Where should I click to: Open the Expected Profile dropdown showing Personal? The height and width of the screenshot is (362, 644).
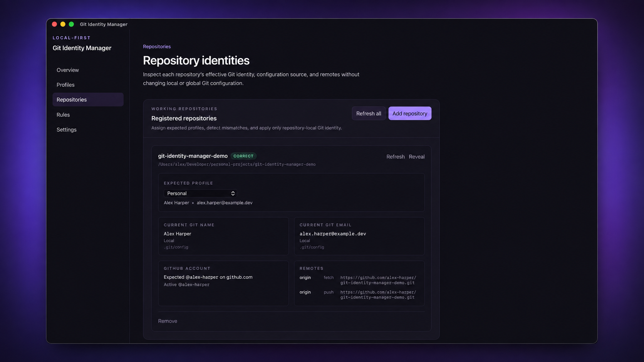tap(200, 194)
